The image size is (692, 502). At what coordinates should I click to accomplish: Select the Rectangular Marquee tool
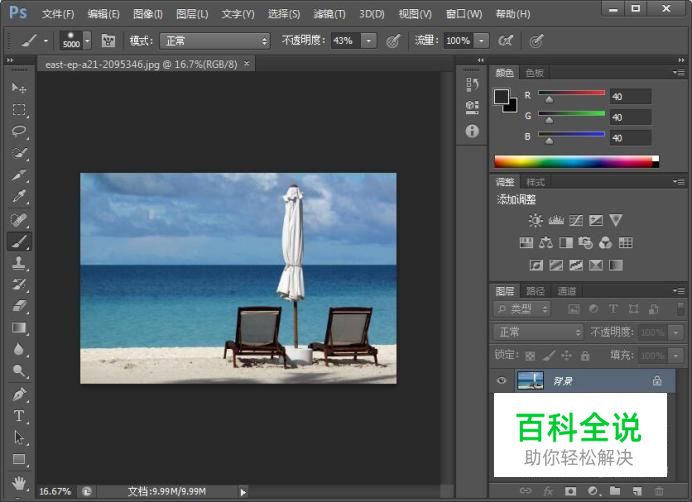(x=18, y=109)
